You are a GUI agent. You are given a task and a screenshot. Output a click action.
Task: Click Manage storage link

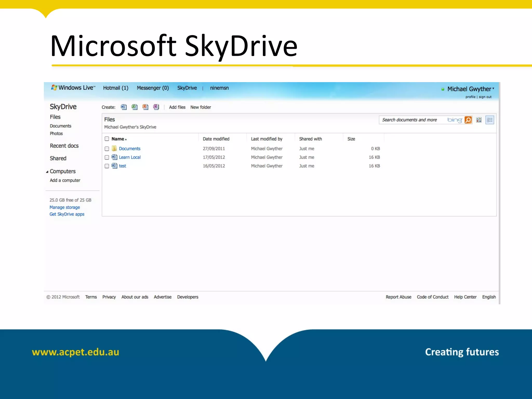[65, 207]
